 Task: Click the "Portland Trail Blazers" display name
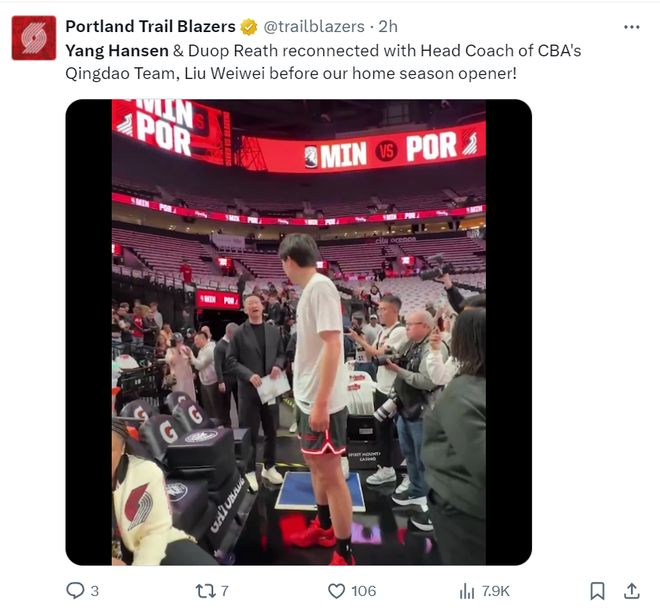(x=150, y=27)
